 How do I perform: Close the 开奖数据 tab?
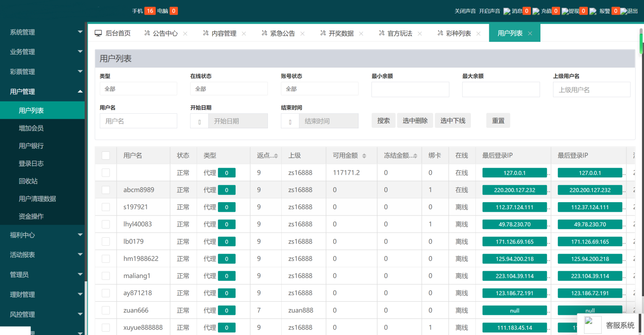click(x=361, y=34)
